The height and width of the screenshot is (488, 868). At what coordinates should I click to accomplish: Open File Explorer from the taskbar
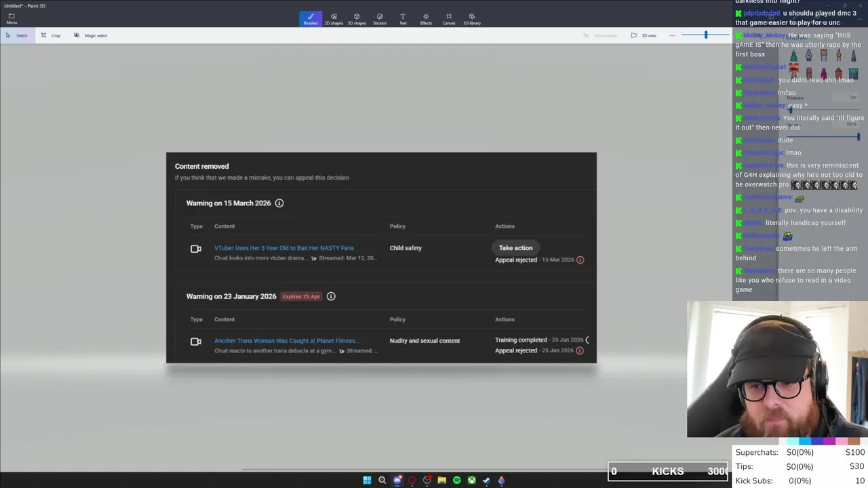[441, 481]
